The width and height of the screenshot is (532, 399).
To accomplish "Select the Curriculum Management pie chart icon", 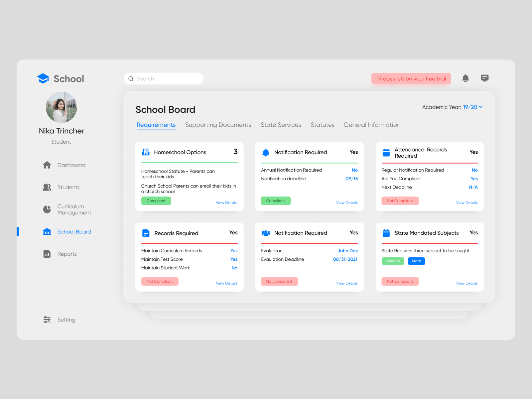I will coord(47,209).
